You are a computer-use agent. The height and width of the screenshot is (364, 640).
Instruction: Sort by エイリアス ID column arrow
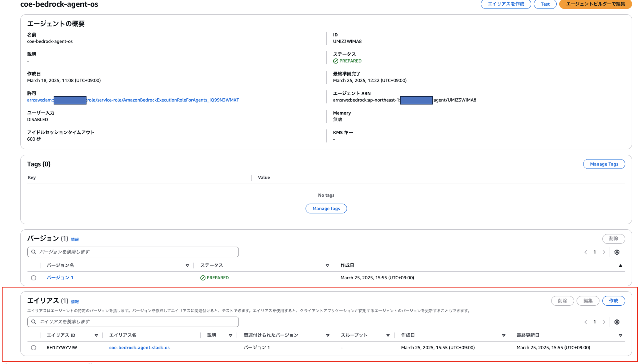96,335
